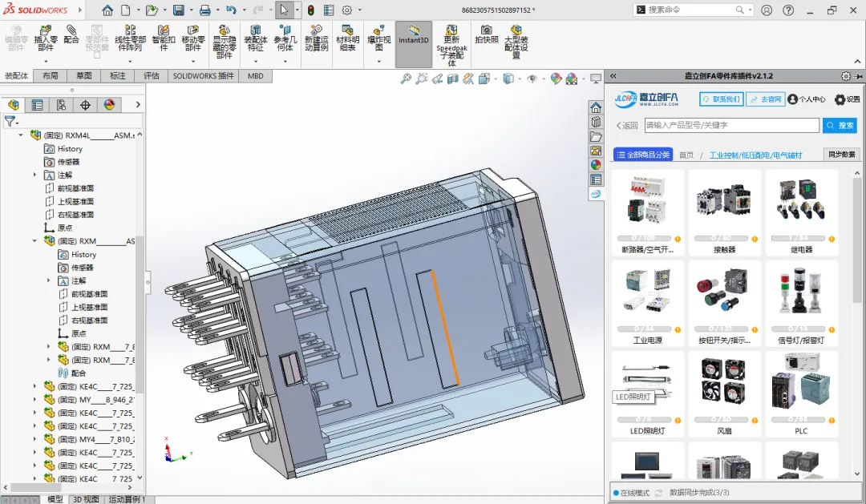
Task: Rebuild the model with the traffic light icon
Action: point(311,10)
